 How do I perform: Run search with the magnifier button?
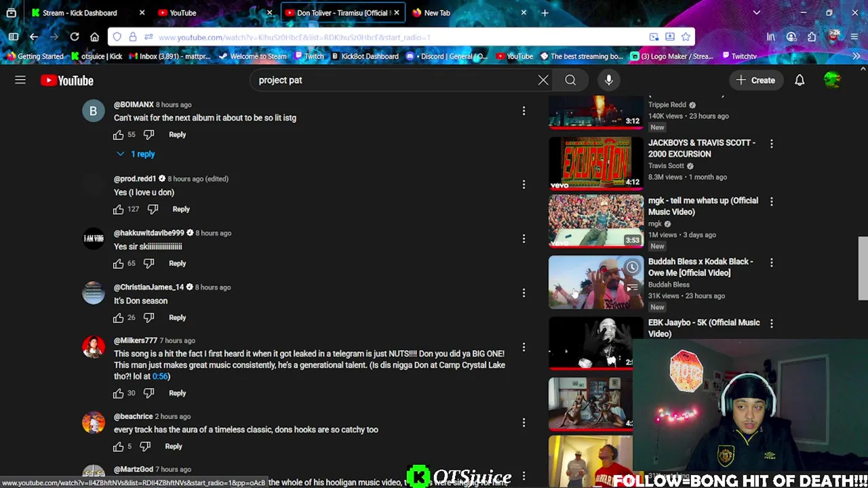pyautogui.click(x=570, y=80)
